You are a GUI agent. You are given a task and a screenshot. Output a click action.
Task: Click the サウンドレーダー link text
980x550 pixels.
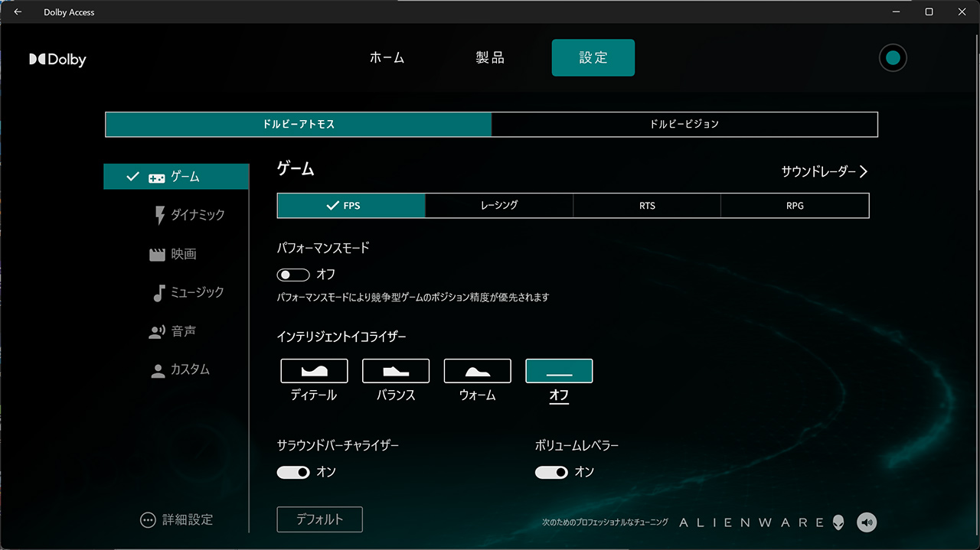(818, 172)
